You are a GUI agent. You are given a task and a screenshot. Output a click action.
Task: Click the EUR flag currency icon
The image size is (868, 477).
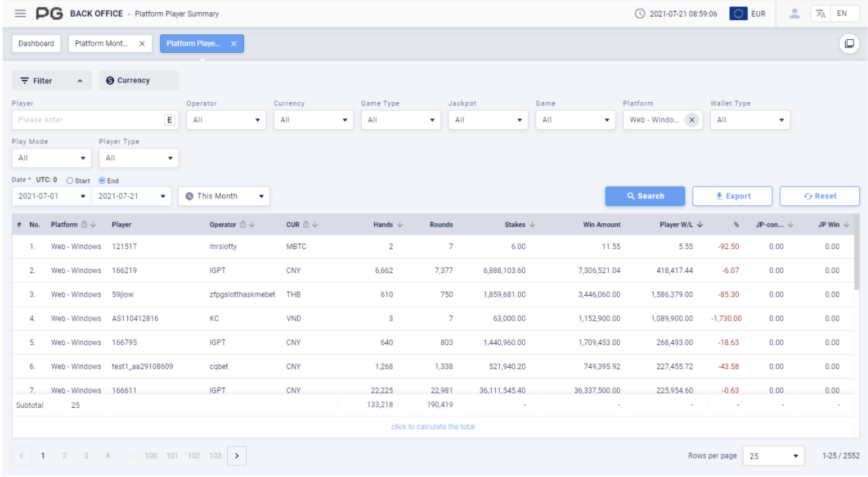tap(738, 13)
